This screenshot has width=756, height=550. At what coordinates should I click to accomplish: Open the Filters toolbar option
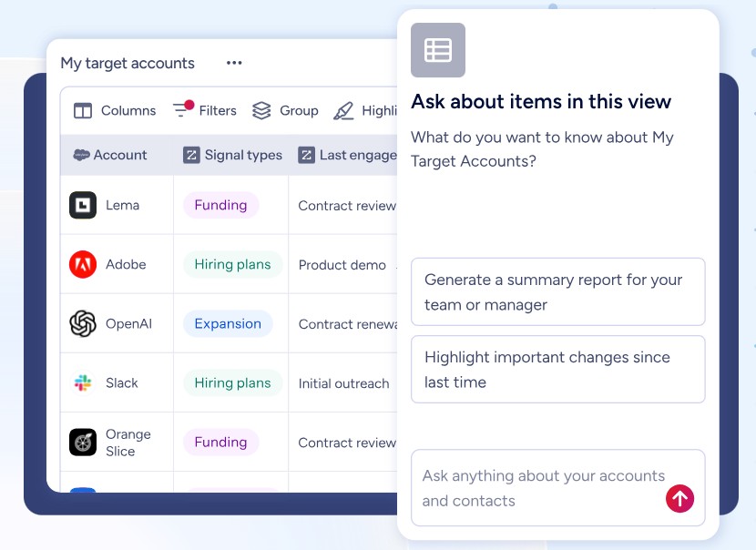[x=205, y=110]
